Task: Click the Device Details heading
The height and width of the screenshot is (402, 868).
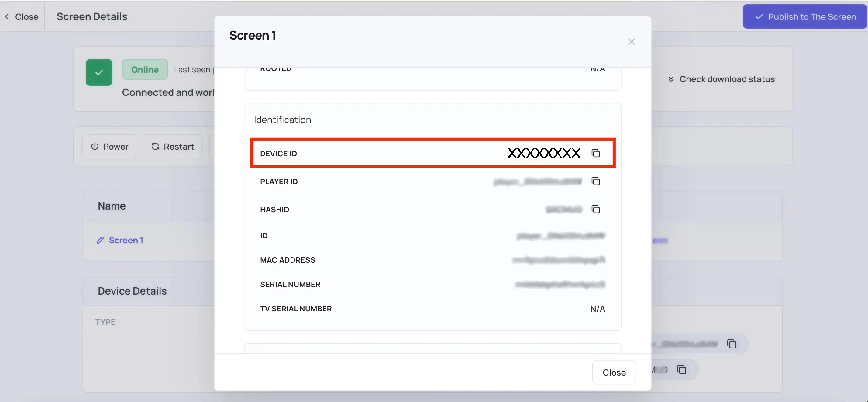Action: [x=132, y=291]
